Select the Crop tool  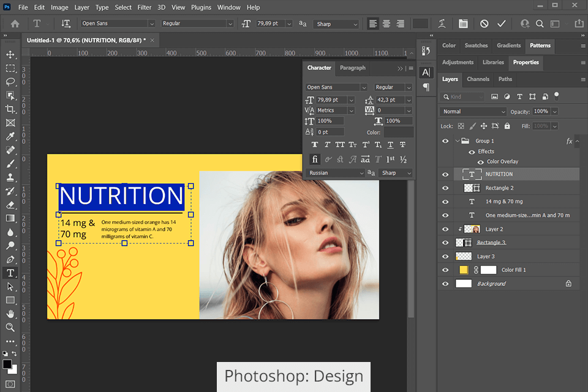click(x=10, y=109)
